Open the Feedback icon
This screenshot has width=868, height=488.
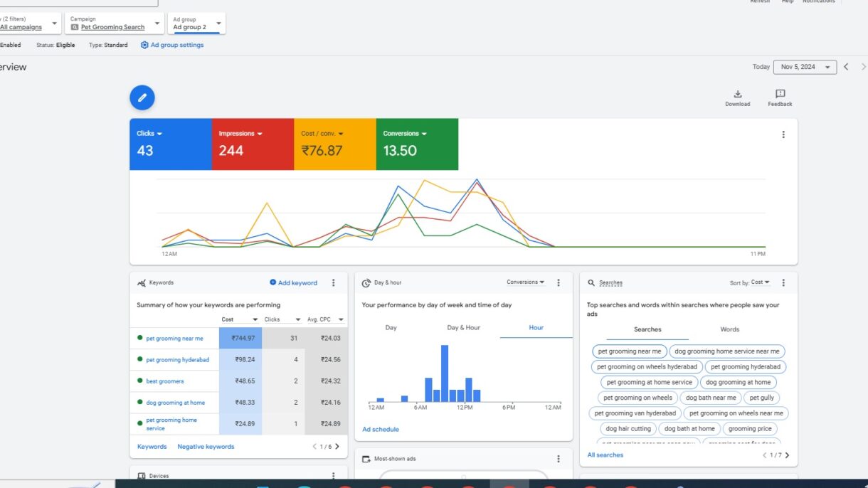tap(780, 95)
